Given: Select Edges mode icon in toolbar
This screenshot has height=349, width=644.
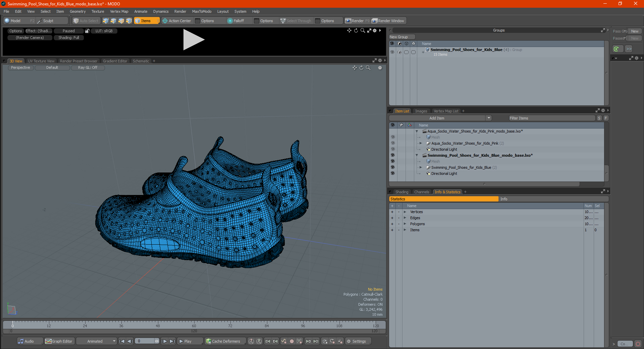Looking at the screenshot, I should point(113,21).
